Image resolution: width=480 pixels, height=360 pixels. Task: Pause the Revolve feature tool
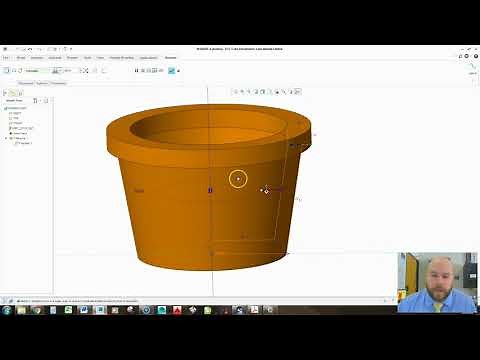[x=136, y=70]
